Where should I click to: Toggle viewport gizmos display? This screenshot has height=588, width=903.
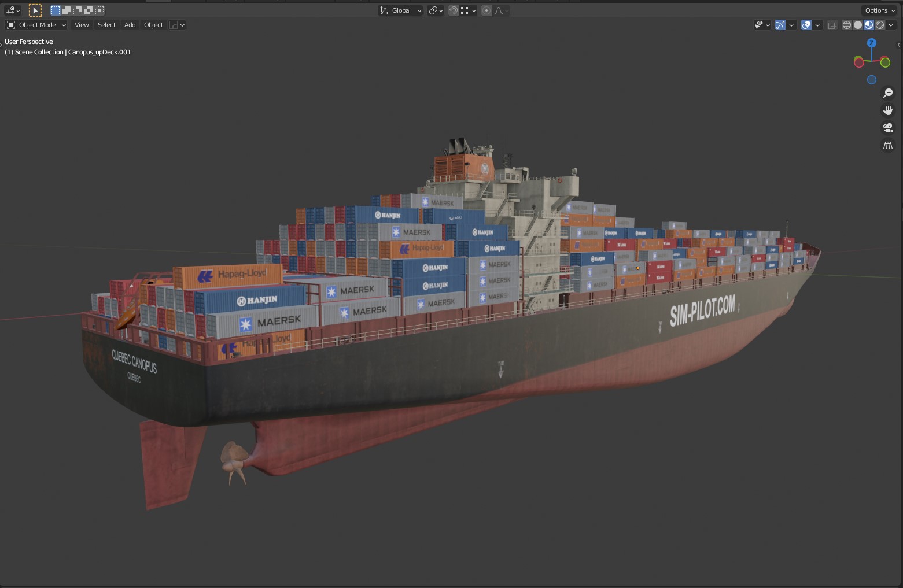pos(780,25)
